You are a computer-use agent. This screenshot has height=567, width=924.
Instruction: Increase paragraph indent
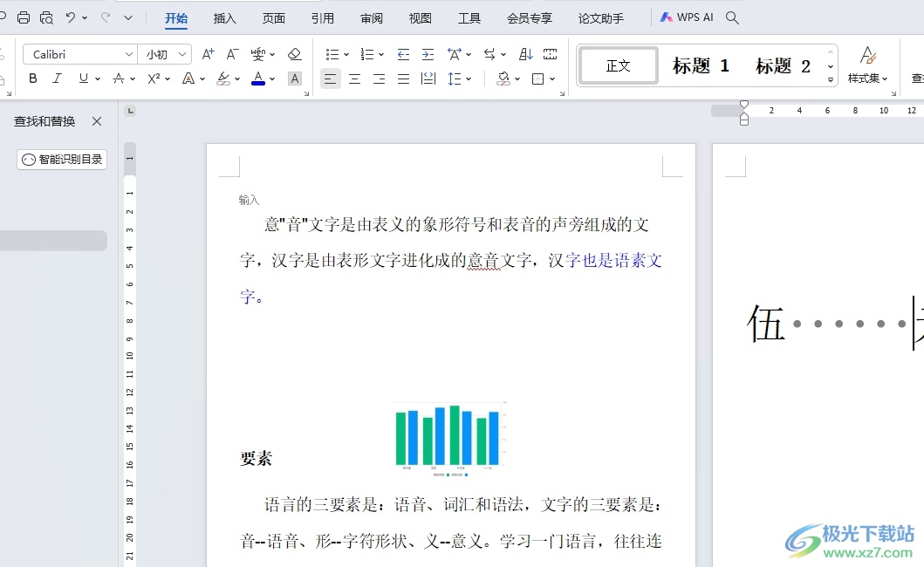(x=428, y=54)
